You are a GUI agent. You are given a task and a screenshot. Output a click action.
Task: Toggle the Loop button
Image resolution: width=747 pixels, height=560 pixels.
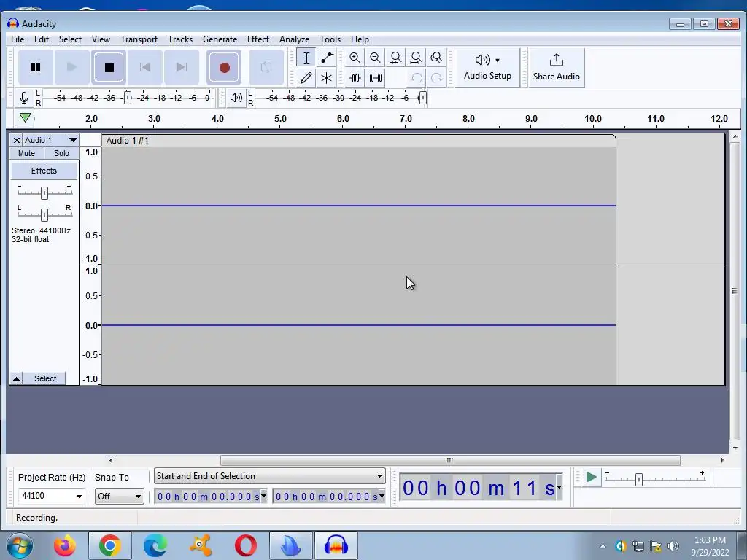(x=266, y=67)
